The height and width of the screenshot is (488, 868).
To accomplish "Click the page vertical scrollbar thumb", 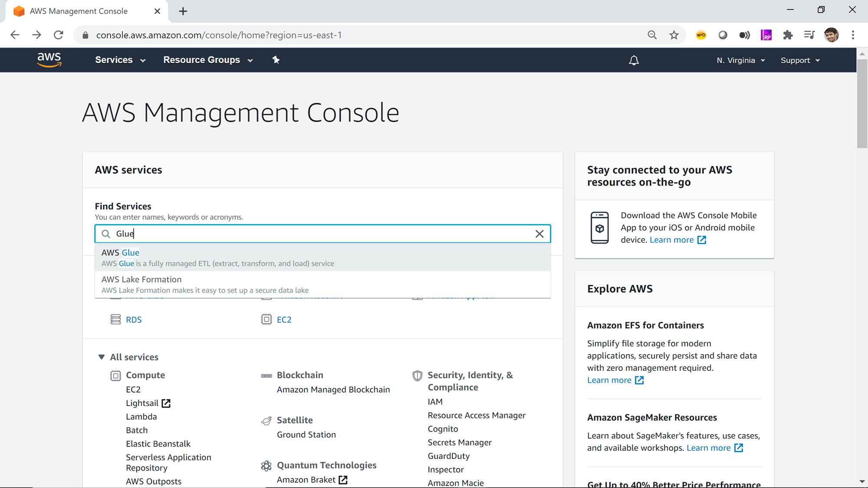I will coord(862,104).
